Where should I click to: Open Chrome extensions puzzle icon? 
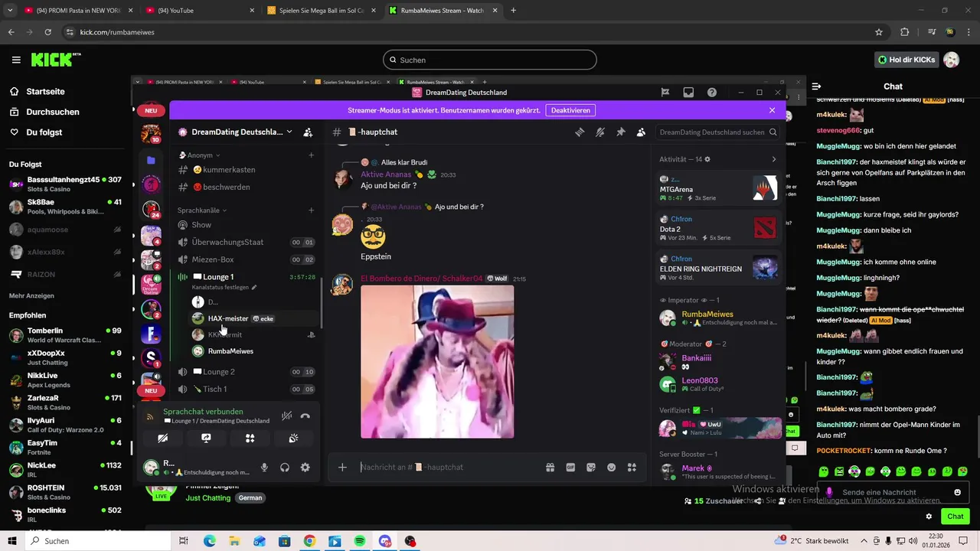click(x=905, y=32)
